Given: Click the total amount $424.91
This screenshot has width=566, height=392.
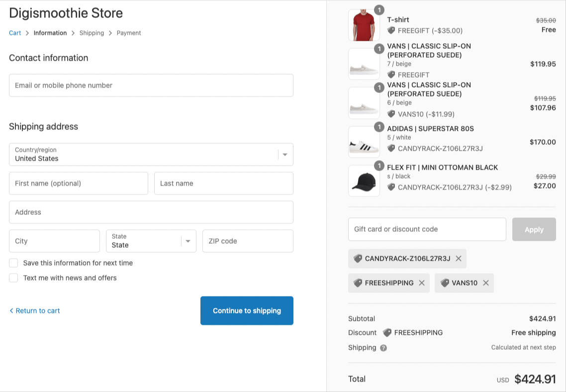Looking at the screenshot, I should (x=535, y=379).
